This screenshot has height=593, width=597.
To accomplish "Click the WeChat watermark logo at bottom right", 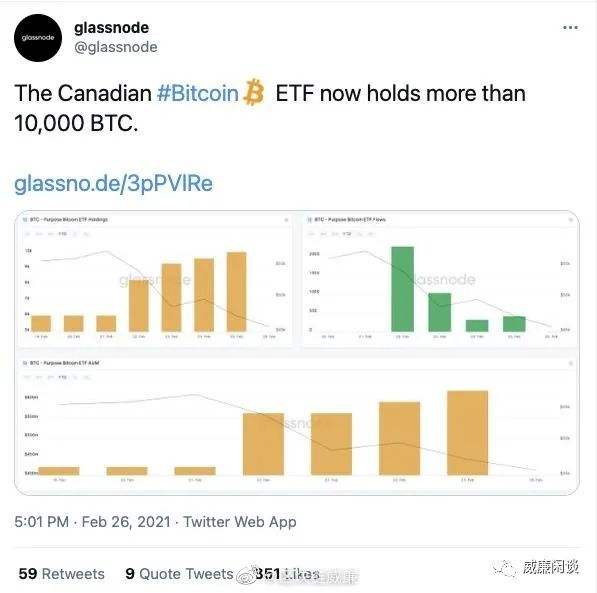I will (505, 569).
